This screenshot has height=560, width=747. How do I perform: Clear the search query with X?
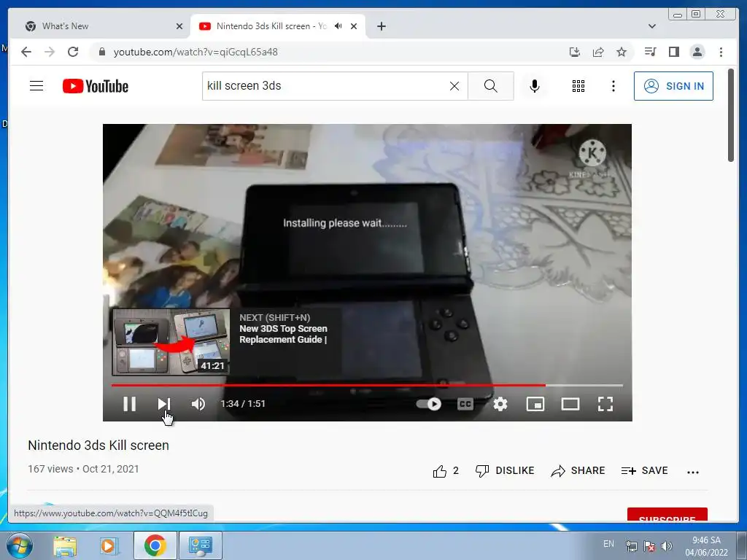click(x=454, y=86)
